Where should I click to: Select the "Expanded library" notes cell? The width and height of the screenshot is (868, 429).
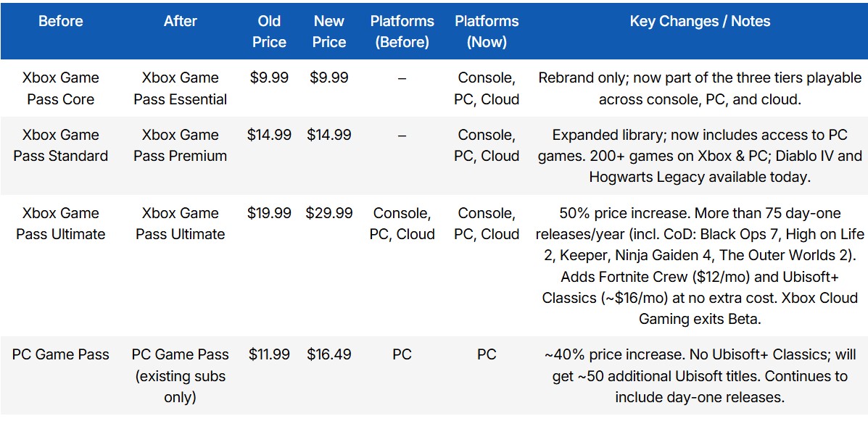700,155
